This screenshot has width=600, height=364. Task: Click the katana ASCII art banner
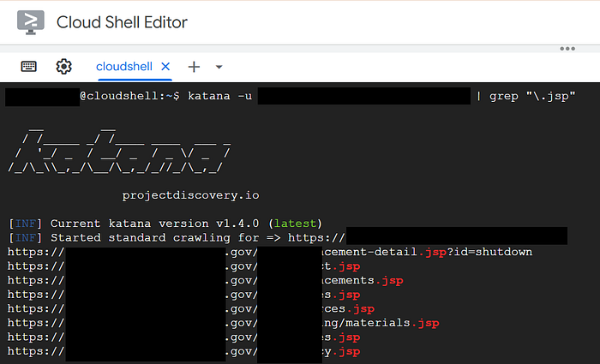pyautogui.click(x=119, y=152)
